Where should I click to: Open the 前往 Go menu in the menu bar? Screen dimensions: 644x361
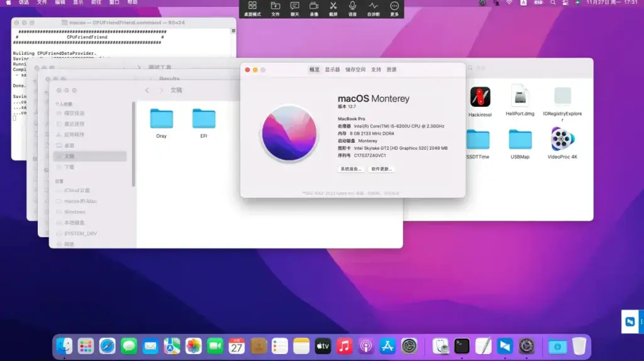(96, 3)
